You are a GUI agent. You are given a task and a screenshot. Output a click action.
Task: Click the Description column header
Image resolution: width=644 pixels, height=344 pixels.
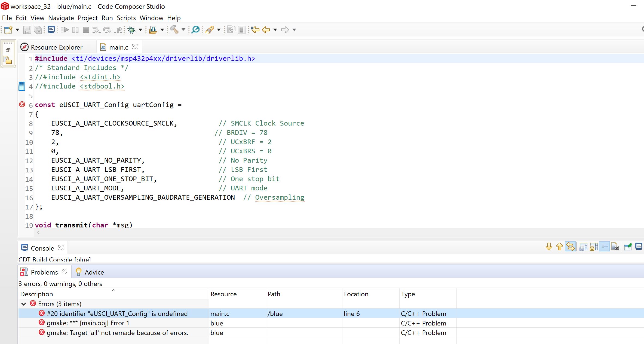pyautogui.click(x=37, y=294)
